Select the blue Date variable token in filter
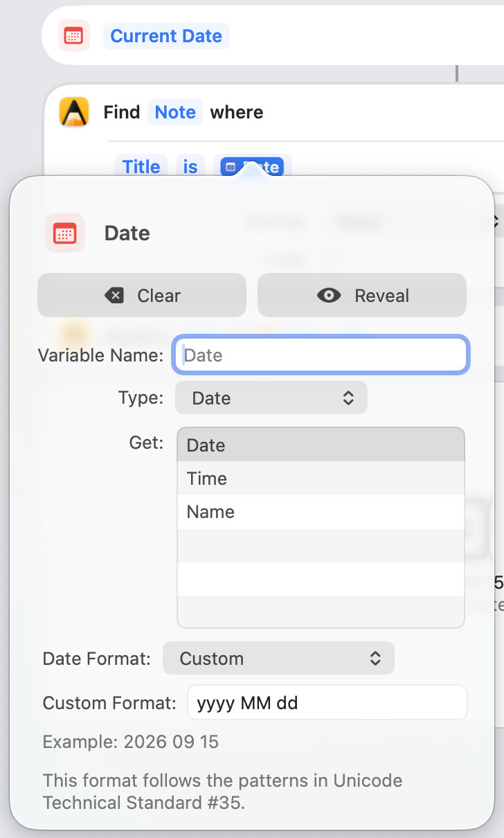504x838 pixels. pos(252,167)
